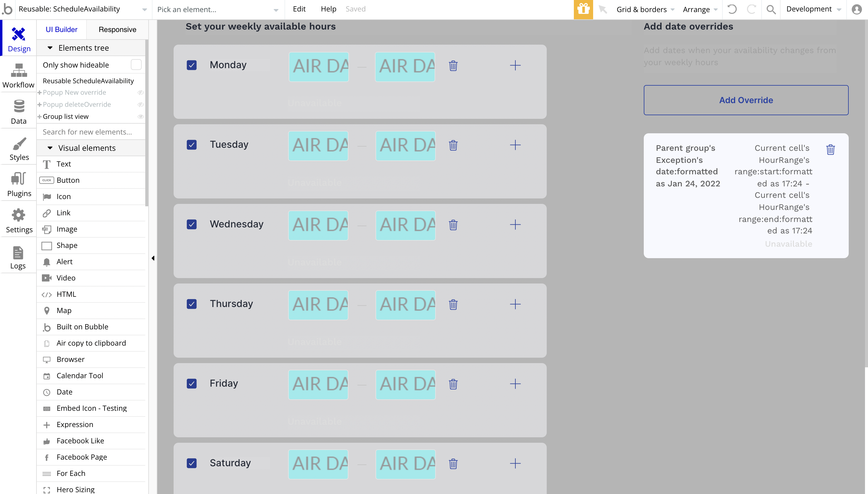Collapse the Elements tree section
This screenshot has height=494, width=868.
pos(50,48)
